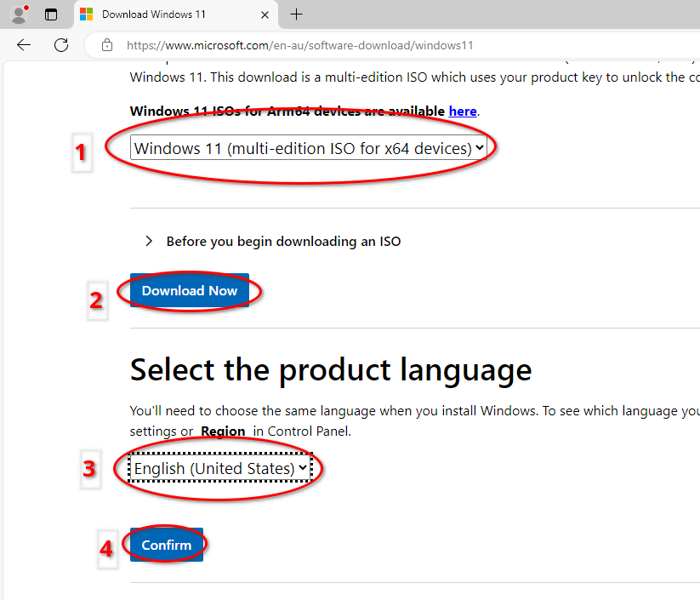Image resolution: width=700 pixels, height=600 pixels.
Task: Open the tab actions menu icon
Action: point(51,14)
